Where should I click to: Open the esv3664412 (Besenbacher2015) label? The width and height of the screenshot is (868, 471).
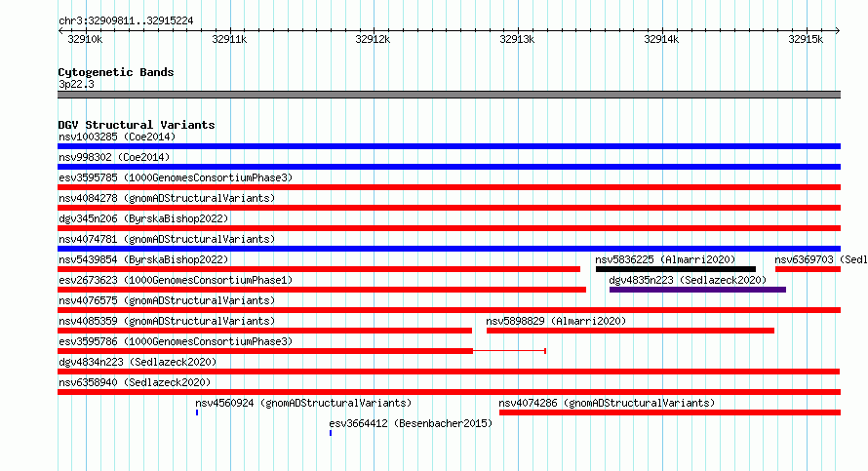pos(411,423)
